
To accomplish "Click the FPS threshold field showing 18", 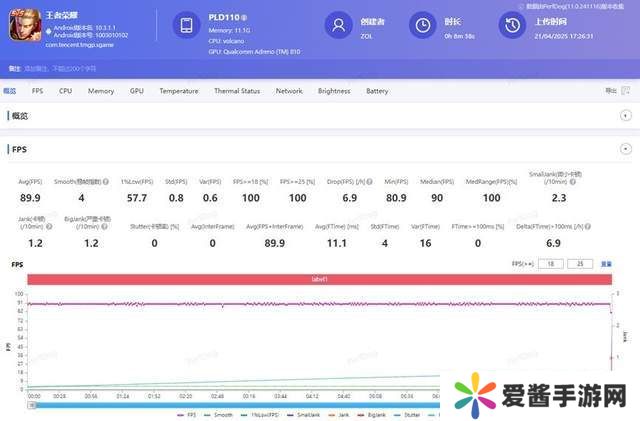I will [552, 264].
